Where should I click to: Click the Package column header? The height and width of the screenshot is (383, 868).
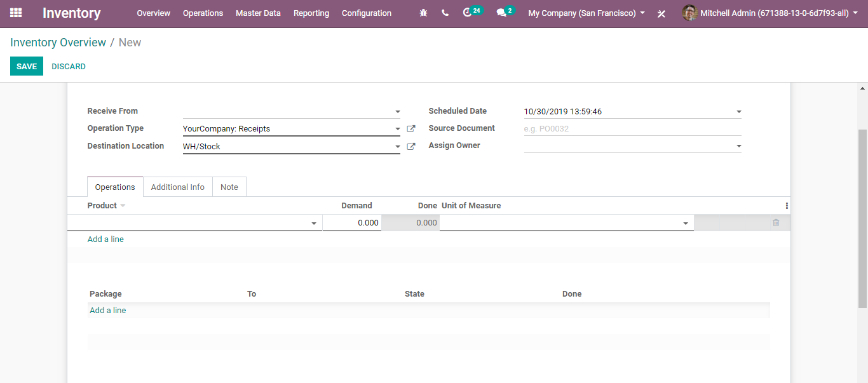click(105, 294)
